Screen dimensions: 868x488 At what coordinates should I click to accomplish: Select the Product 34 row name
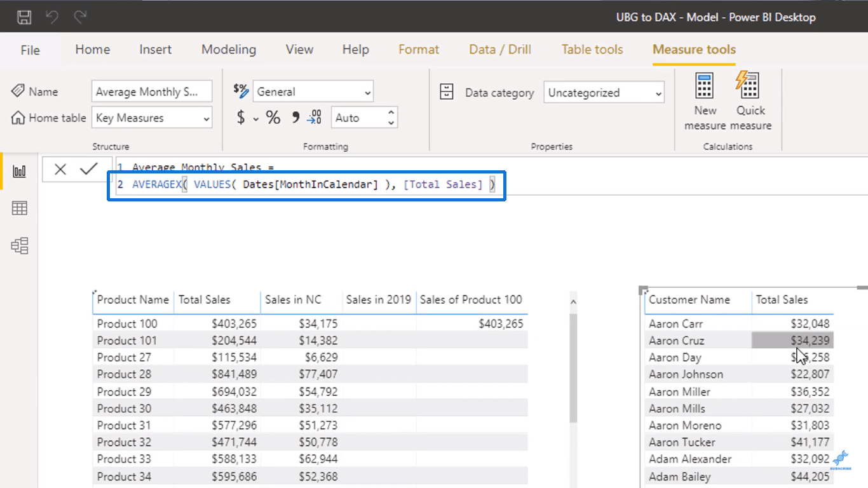pyautogui.click(x=125, y=476)
